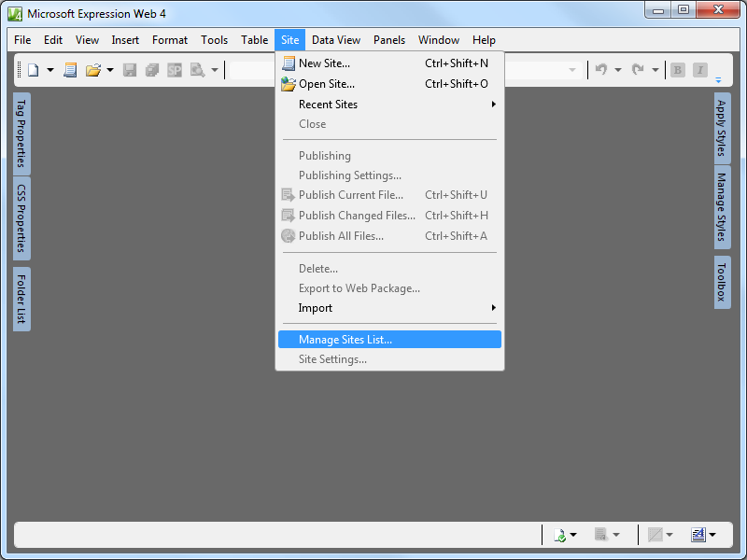The width and height of the screenshot is (747, 560).
Task: Click the empty toolbar style combo box
Action: tap(404, 71)
